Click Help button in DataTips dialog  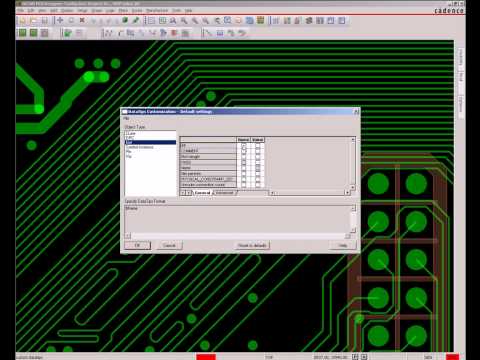click(343, 245)
